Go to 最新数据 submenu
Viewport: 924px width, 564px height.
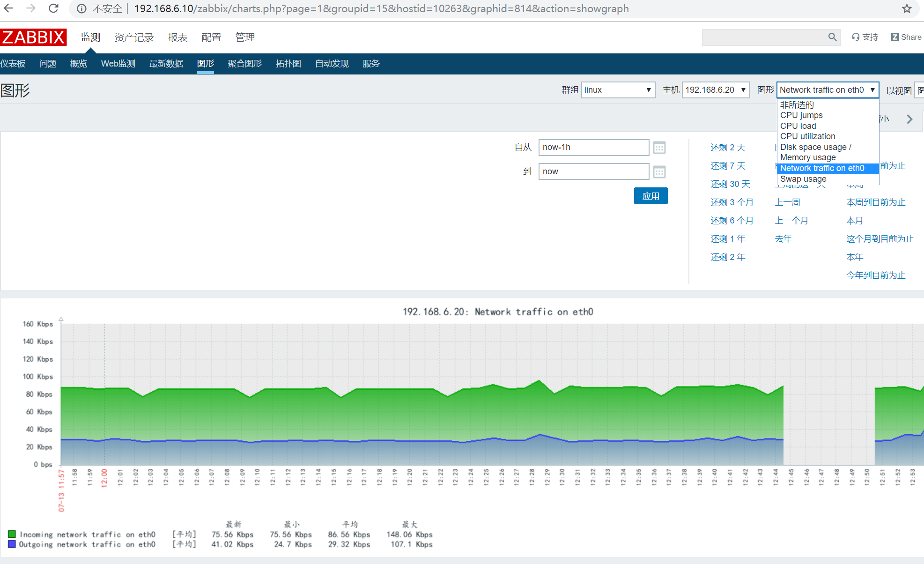click(x=166, y=64)
